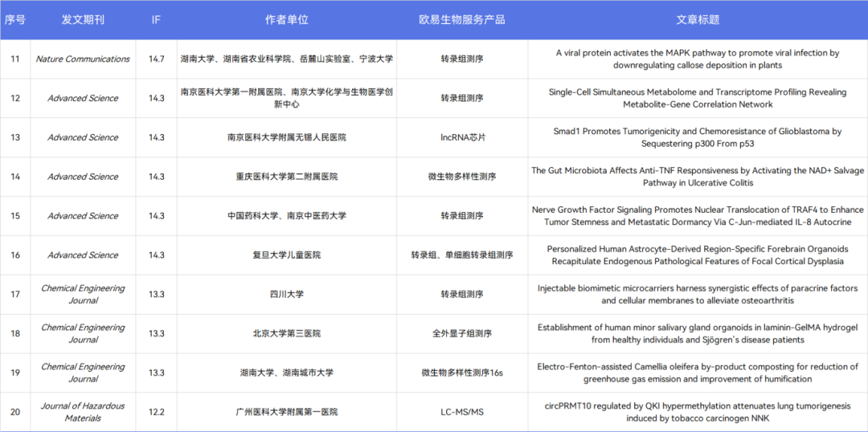Select the 湖南大学、湖南城市大学 affiliation cell
868x432 pixels.
(x=287, y=373)
